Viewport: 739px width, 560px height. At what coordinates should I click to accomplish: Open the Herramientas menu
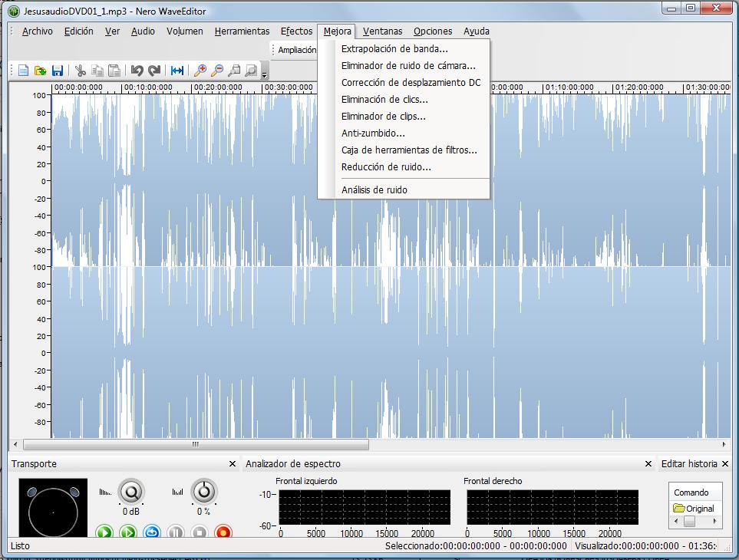tap(242, 31)
